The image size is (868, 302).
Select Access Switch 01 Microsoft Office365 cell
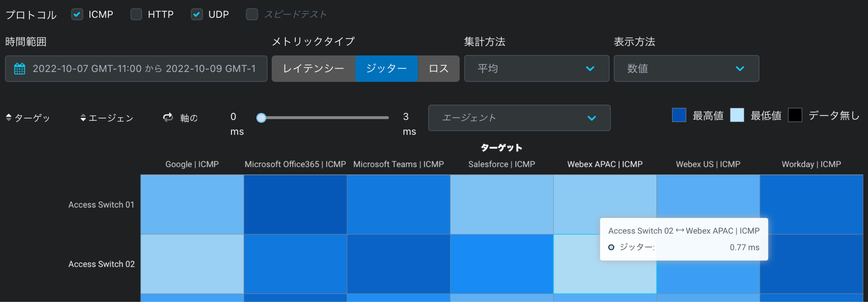(295, 204)
